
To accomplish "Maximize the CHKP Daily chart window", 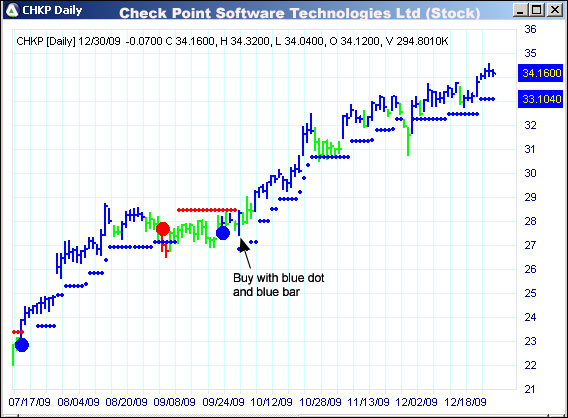I will point(537,9).
